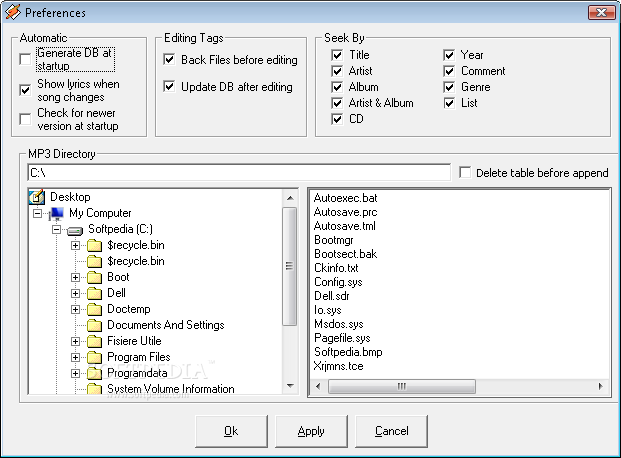621x458 pixels.
Task: Click file list horizontal scrollbar thumb
Action: coord(402,386)
